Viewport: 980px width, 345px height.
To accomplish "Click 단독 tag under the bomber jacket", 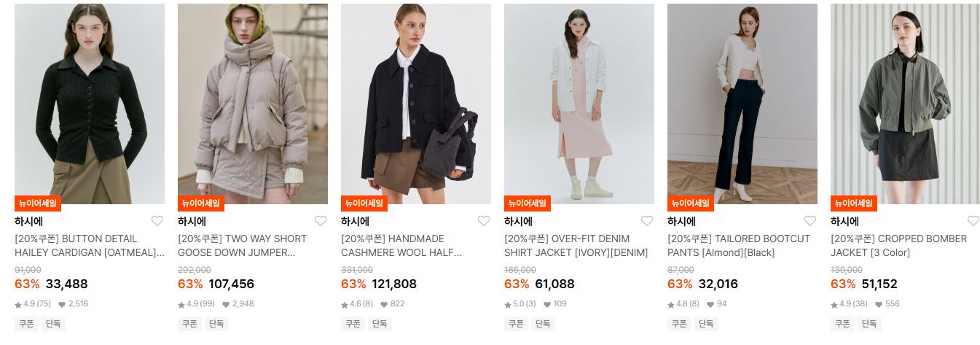I will pos(869,324).
